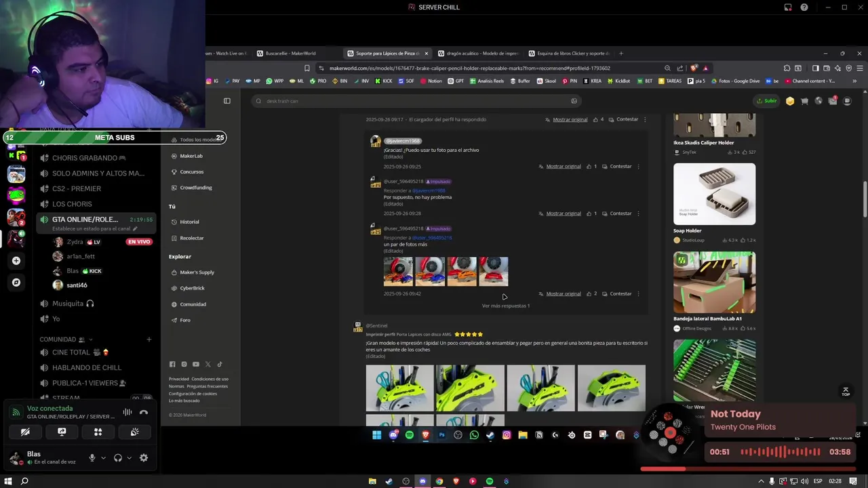Search by image using camera icon

point(574,101)
